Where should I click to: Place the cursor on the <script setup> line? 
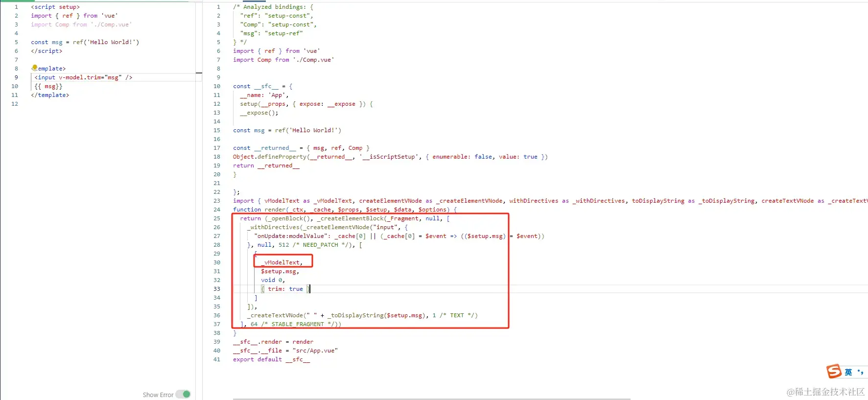coord(55,7)
